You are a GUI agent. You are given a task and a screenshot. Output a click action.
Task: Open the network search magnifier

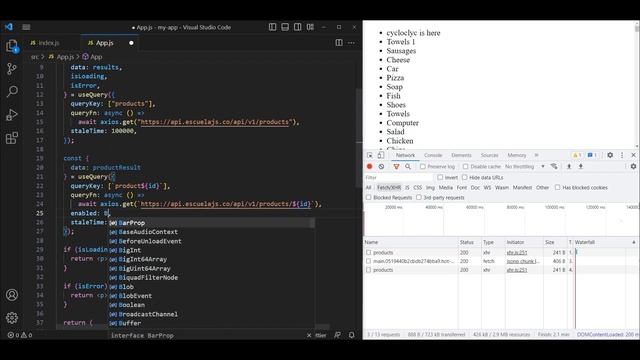408,167
